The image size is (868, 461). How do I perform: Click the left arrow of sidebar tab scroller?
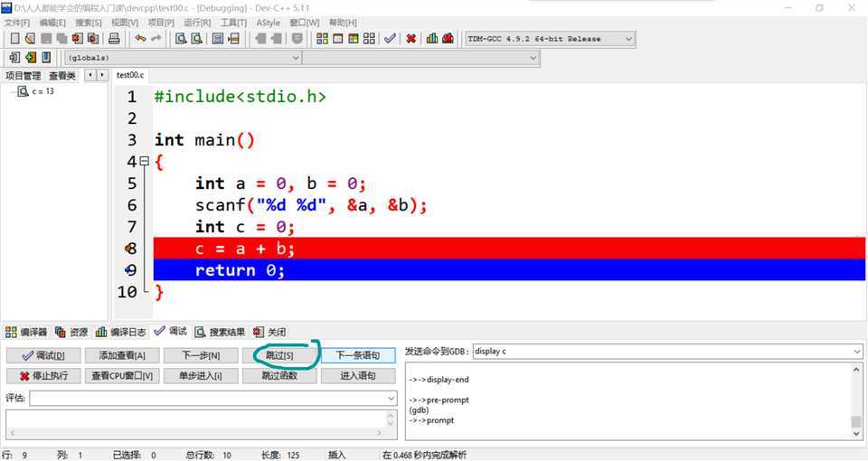tap(90, 75)
